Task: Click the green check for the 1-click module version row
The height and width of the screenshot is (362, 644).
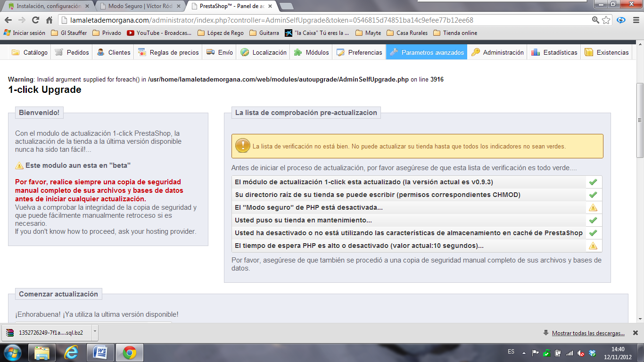Action: (x=593, y=182)
